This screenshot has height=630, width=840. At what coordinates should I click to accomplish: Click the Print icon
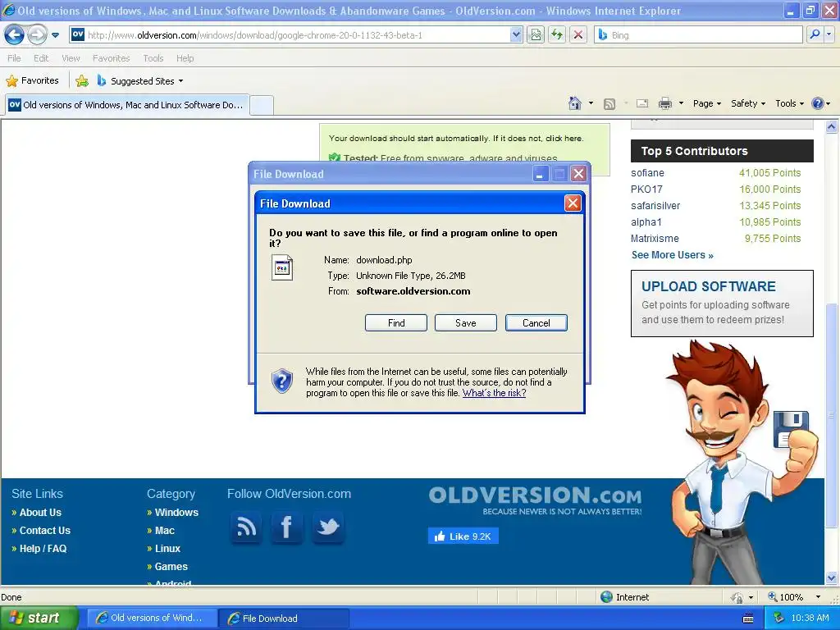(664, 104)
